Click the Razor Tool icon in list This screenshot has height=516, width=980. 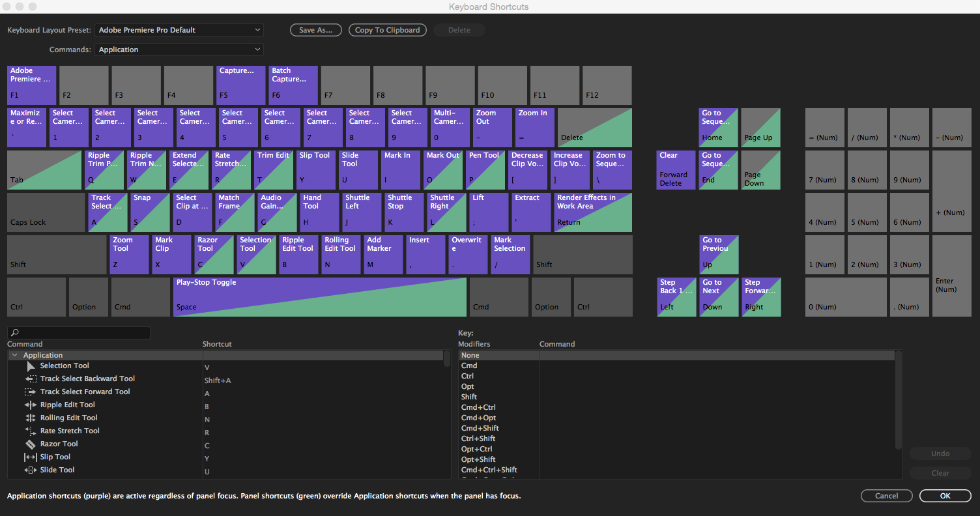[x=31, y=444]
